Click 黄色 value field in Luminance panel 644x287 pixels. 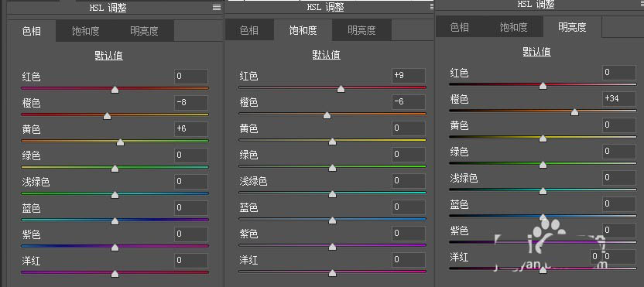coord(619,125)
